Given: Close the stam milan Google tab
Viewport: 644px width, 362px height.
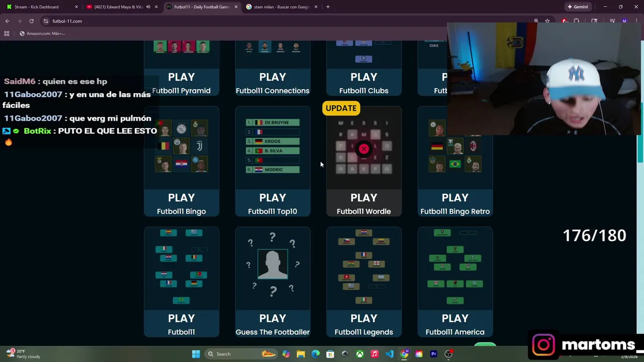Looking at the screenshot, I should click(x=316, y=7).
